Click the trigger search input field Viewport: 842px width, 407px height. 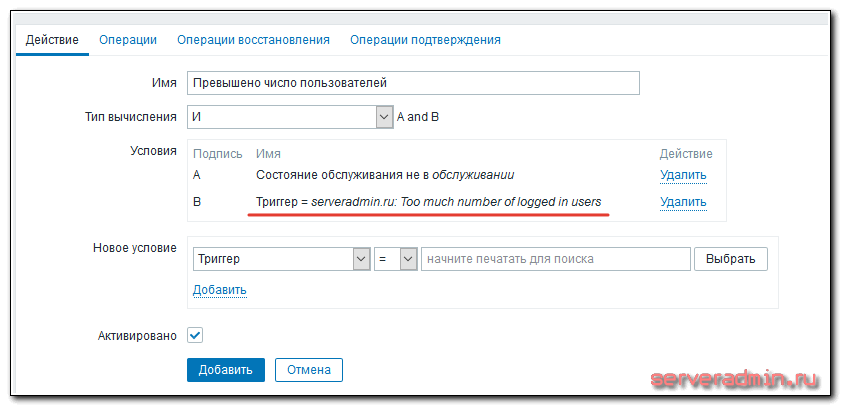(x=556, y=259)
